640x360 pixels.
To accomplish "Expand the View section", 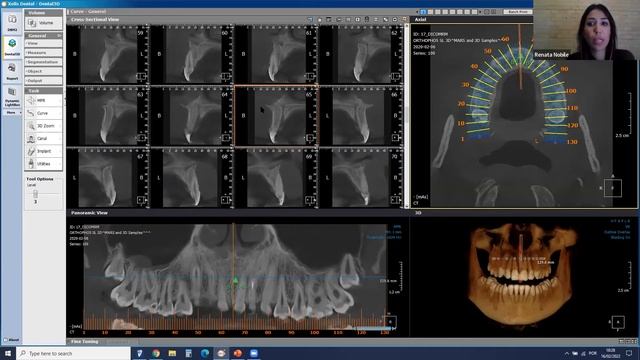I will tap(43, 43).
